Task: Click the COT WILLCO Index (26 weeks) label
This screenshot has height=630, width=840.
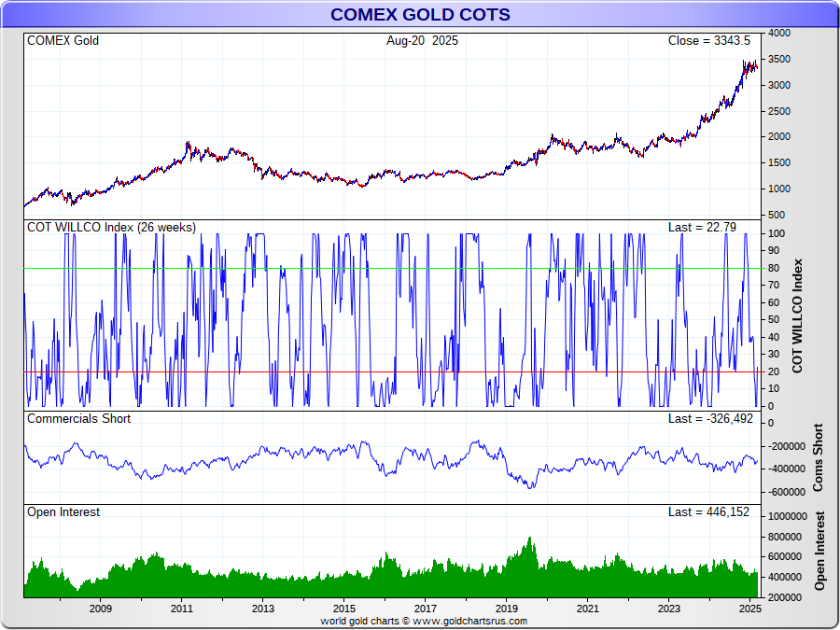Action: tap(111, 228)
